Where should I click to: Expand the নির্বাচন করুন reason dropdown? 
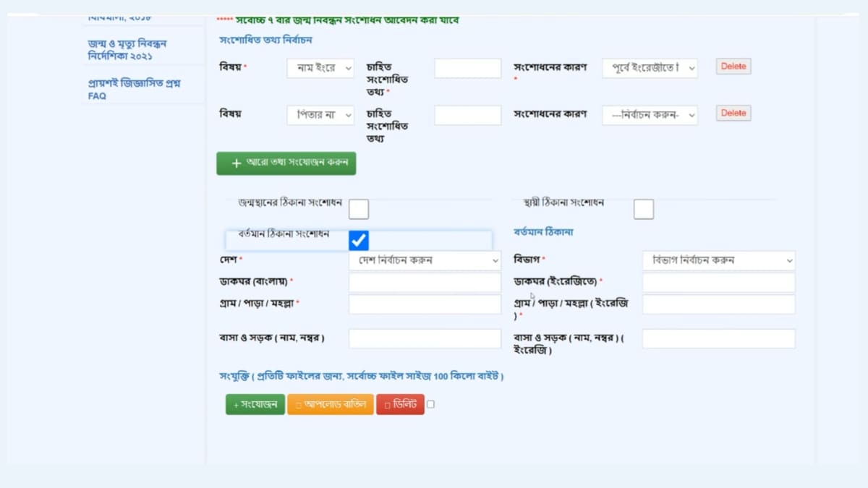649,114
